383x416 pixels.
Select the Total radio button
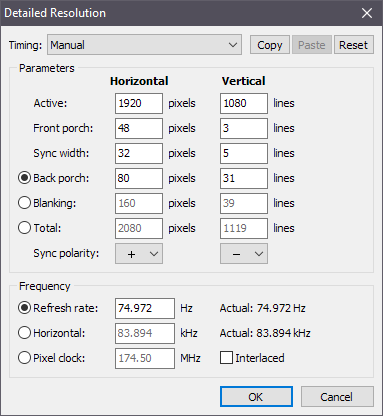point(24,228)
